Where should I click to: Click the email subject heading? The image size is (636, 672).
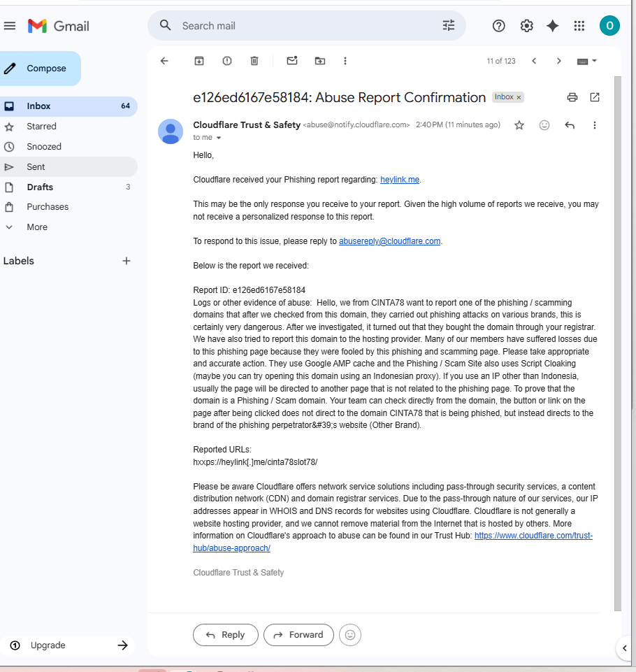click(339, 97)
